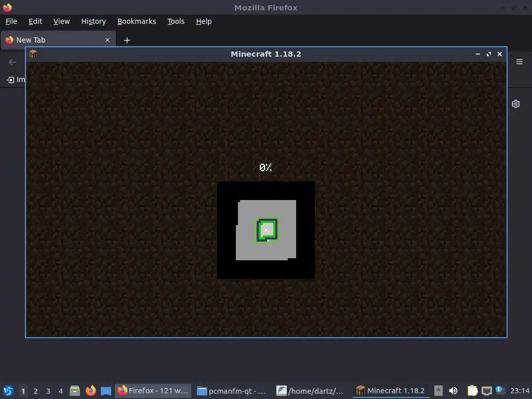
Task: Switch to Firefox taskbar window
Action: pos(153,391)
